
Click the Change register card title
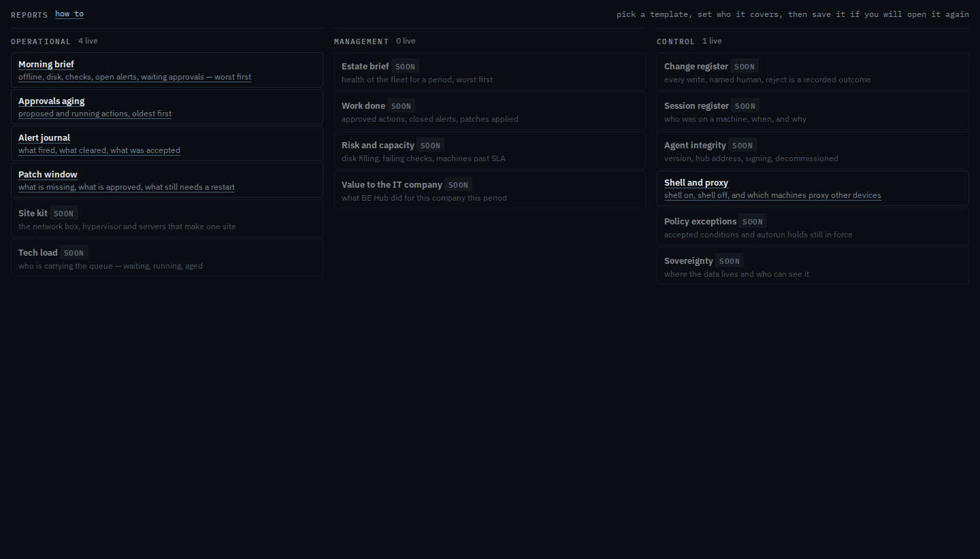coord(696,66)
